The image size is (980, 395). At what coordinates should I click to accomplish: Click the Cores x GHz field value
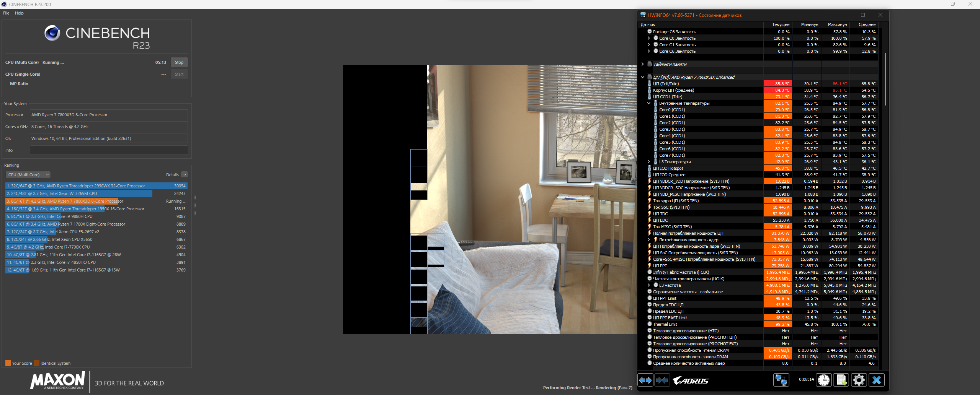[109, 127]
